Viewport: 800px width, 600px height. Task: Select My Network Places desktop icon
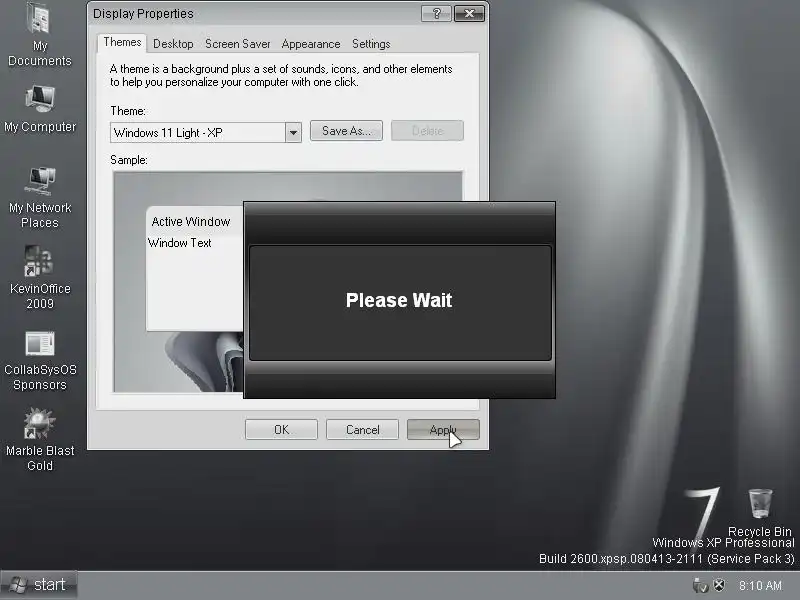pyautogui.click(x=40, y=198)
